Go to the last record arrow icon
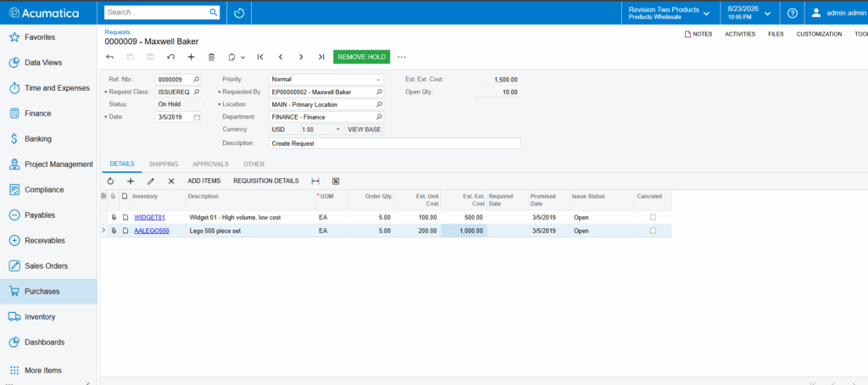This screenshot has width=868, height=385. pyautogui.click(x=321, y=57)
